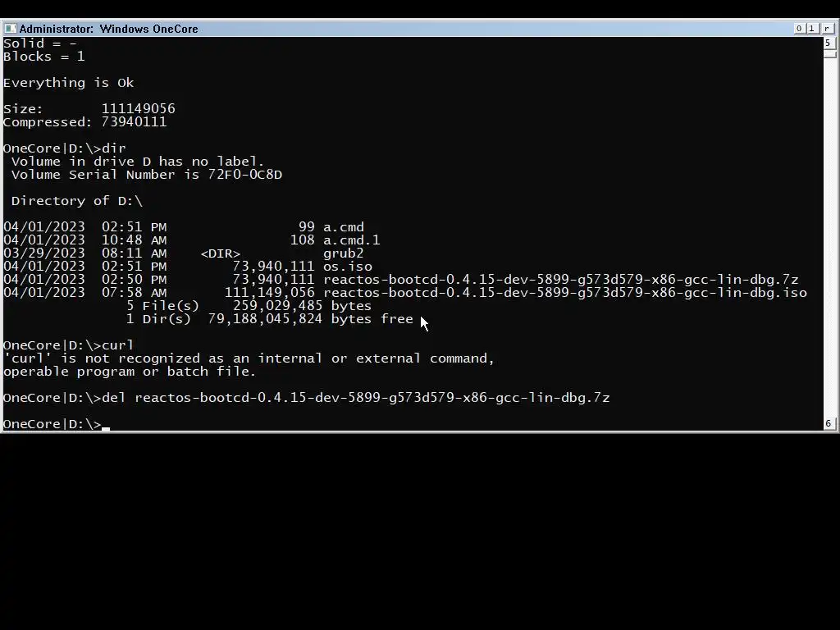Click the os.iso size 73,940,111
The image size is (840, 630).
(x=273, y=267)
